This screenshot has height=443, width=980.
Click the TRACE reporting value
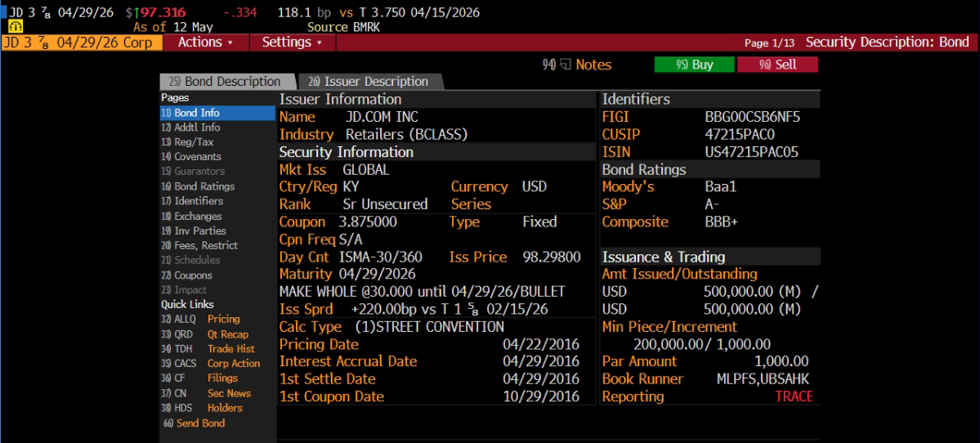tap(794, 396)
